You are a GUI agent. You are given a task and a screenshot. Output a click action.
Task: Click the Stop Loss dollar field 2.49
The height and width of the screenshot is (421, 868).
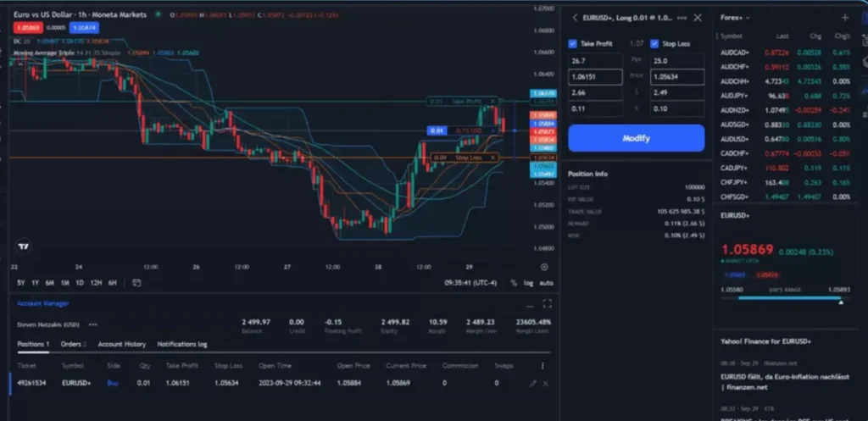677,93
